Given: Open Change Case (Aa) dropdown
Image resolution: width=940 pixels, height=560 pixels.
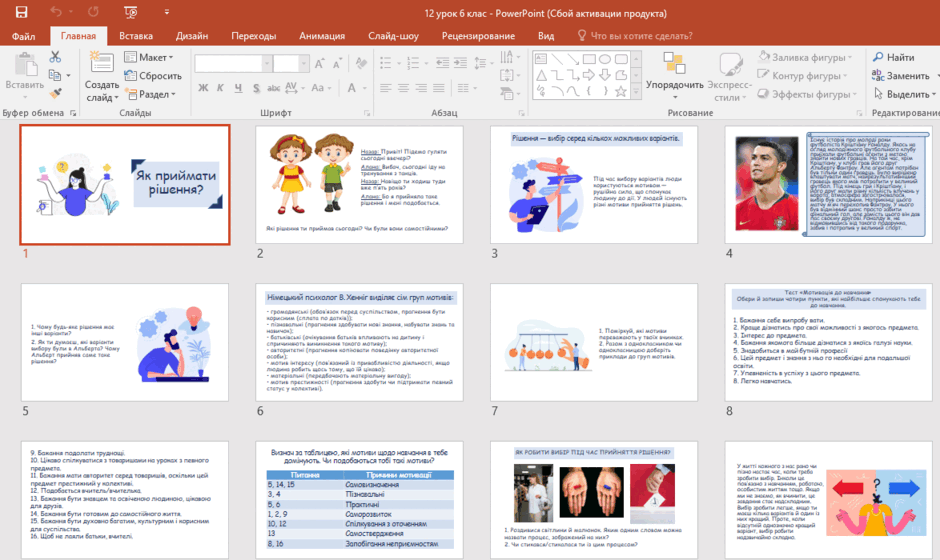Looking at the screenshot, I should 321,88.
